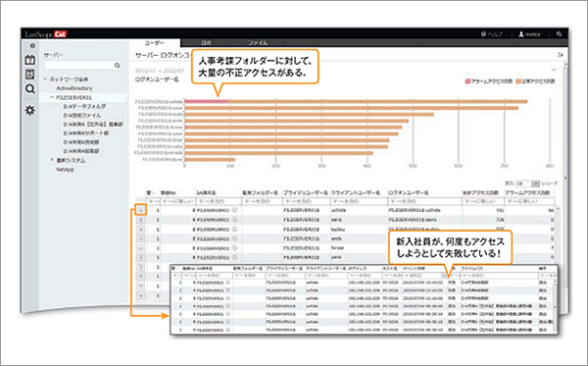588x366 pixels.
Task: Select ActiveDirectory in the server tree
Action: (74, 88)
